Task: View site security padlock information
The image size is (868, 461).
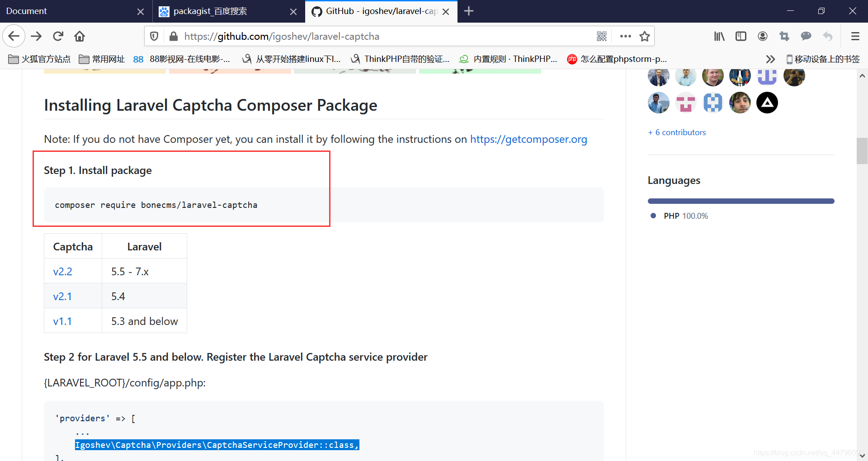Action: (173, 36)
